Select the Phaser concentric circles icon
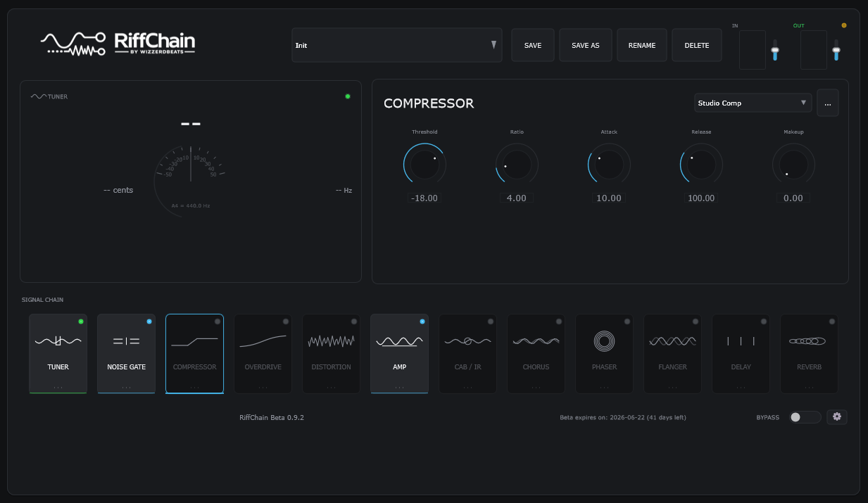 pos(604,341)
